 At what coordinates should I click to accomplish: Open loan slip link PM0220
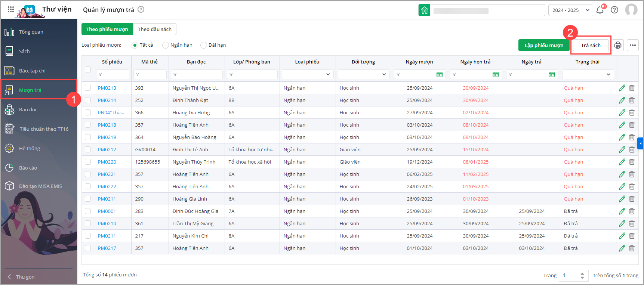click(107, 162)
